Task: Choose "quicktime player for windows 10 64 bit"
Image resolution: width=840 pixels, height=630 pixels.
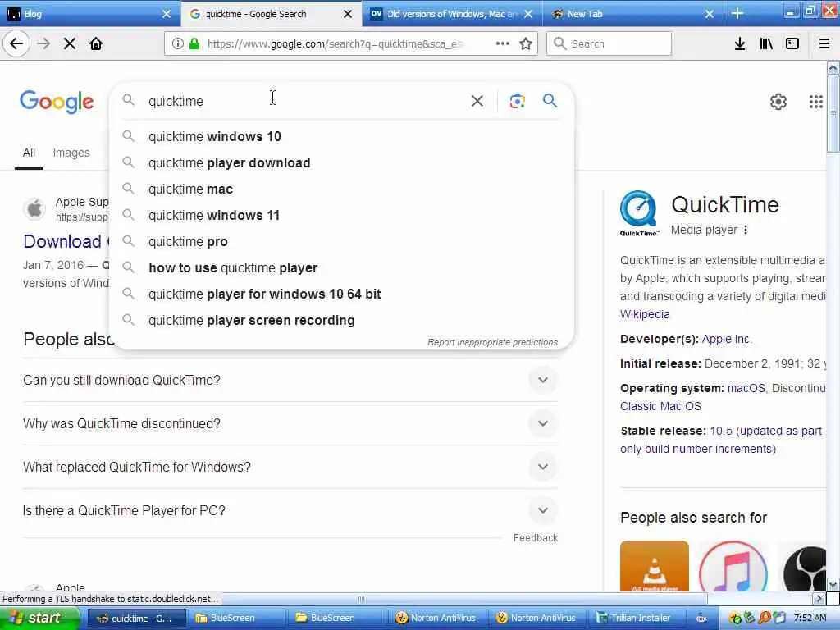Action: [x=342, y=294]
